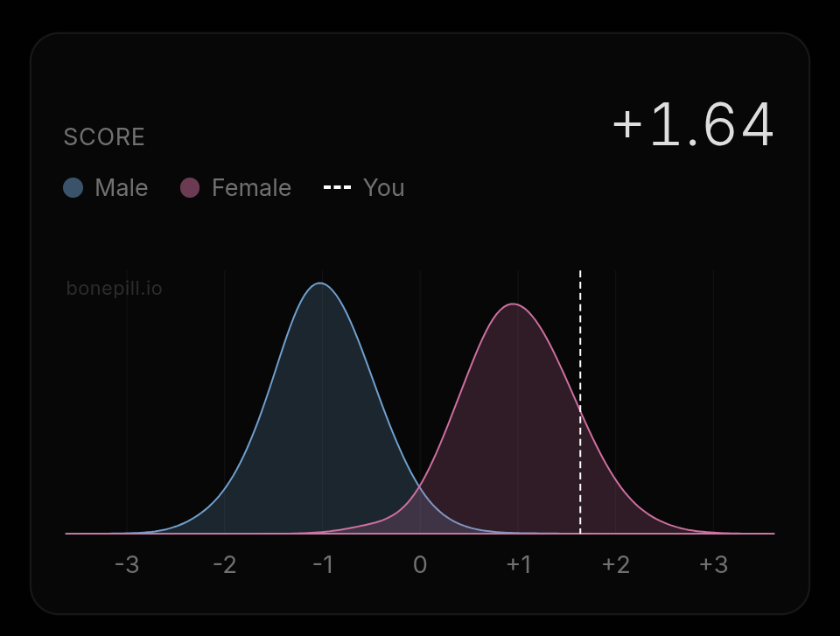Click the peak of the blue Male curve
840x636 pixels.
pyautogui.click(x=320, y=283)
